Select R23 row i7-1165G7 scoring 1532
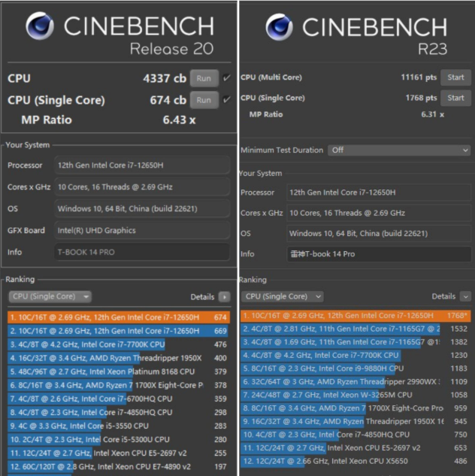Image resolution: width=475 pixels, height=476 pixels. 355,329
